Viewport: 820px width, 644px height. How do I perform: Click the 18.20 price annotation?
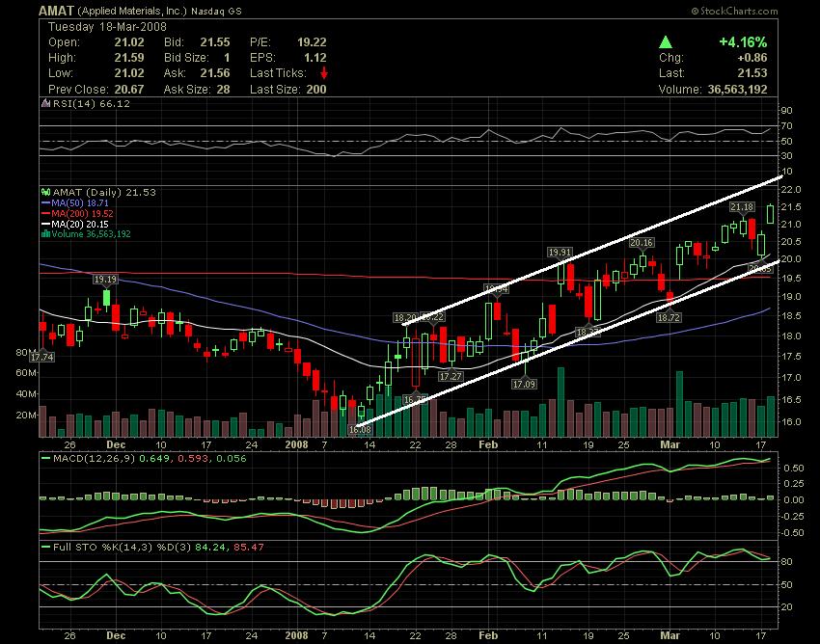[405, 317]
